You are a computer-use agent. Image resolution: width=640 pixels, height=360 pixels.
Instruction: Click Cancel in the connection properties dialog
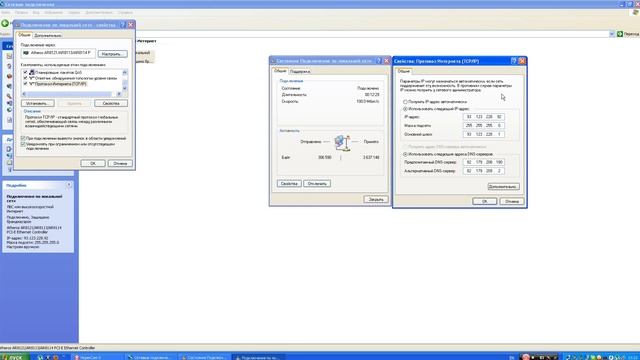pos(120,163)
